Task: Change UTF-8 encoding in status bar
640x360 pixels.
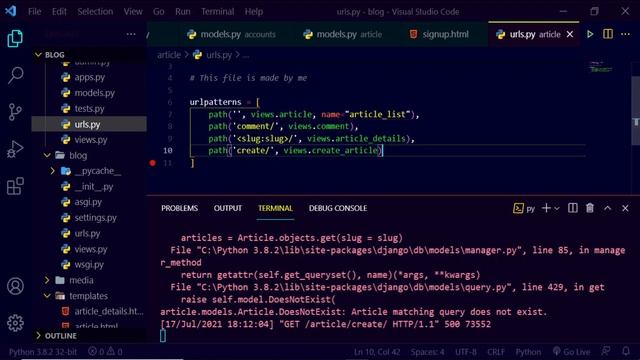Action: [x=466, y=351]
